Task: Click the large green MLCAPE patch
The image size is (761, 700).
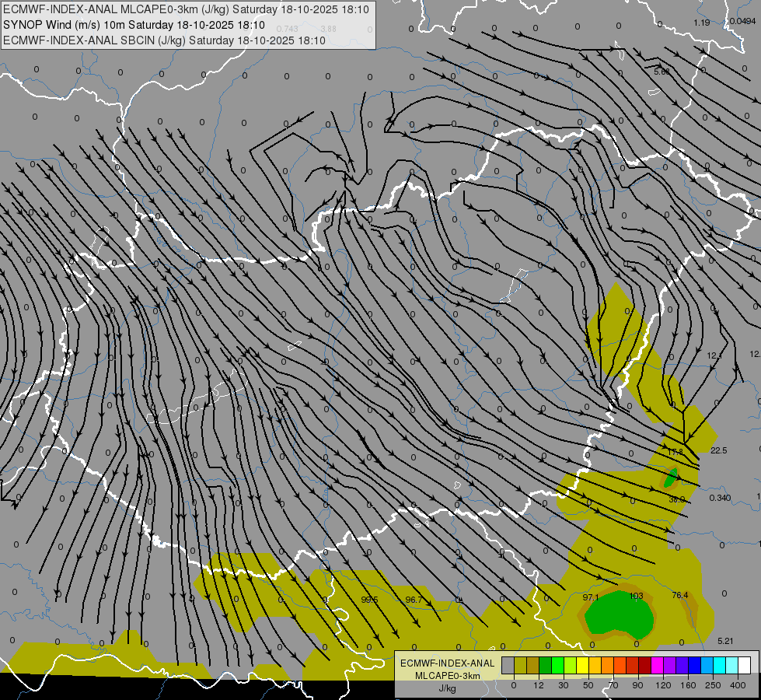Action: point(619,616)
